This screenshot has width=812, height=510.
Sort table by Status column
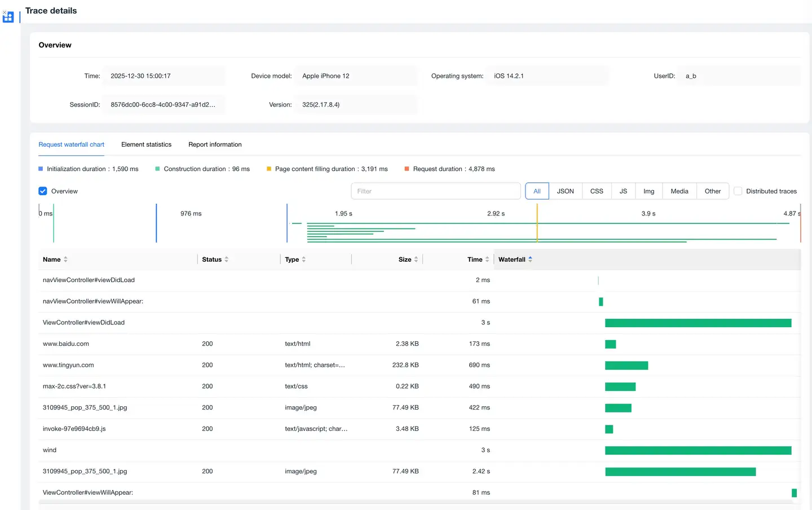226,260
